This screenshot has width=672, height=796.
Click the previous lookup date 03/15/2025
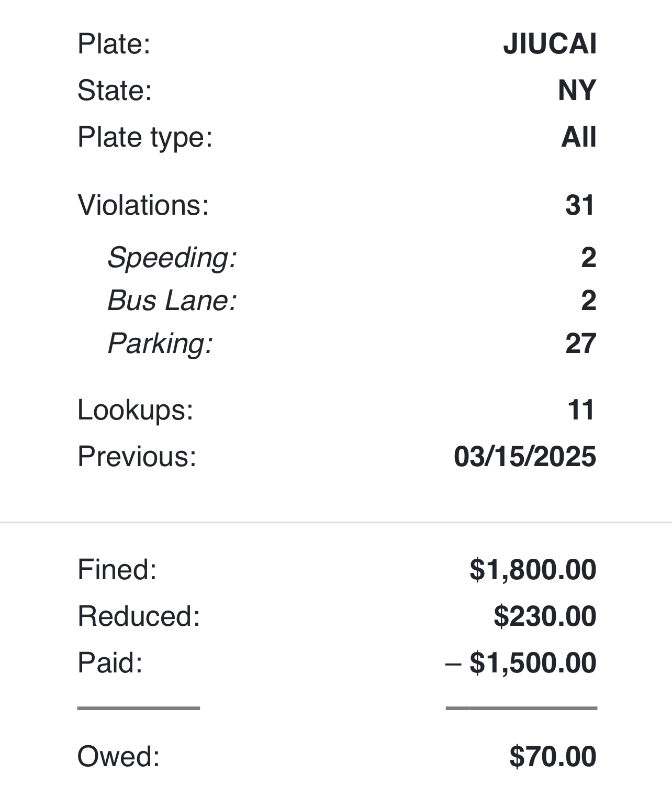pyautogui.click(x=524, y=456)
